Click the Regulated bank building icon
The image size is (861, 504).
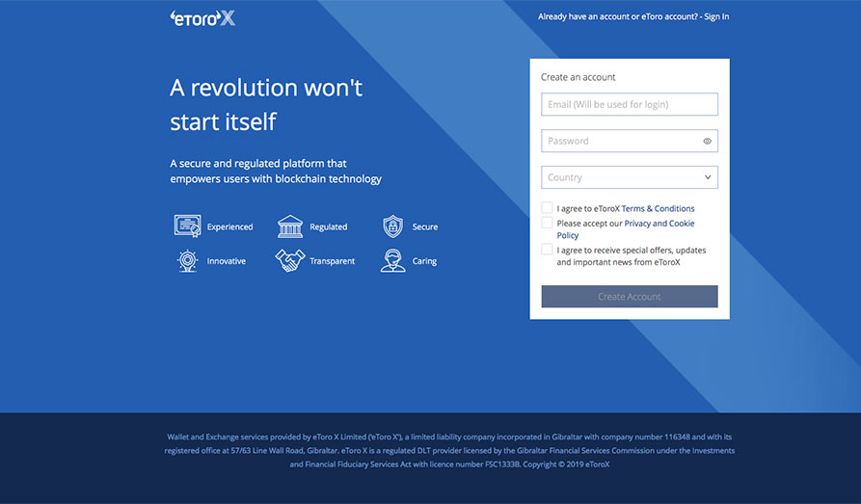pyautogui.click(x=290, y=226)
